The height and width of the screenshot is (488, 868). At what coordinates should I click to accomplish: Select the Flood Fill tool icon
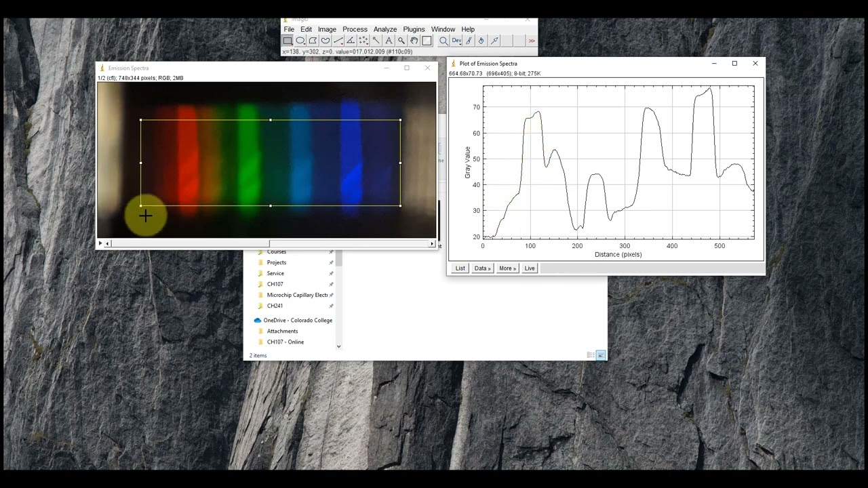coord(481,41)
